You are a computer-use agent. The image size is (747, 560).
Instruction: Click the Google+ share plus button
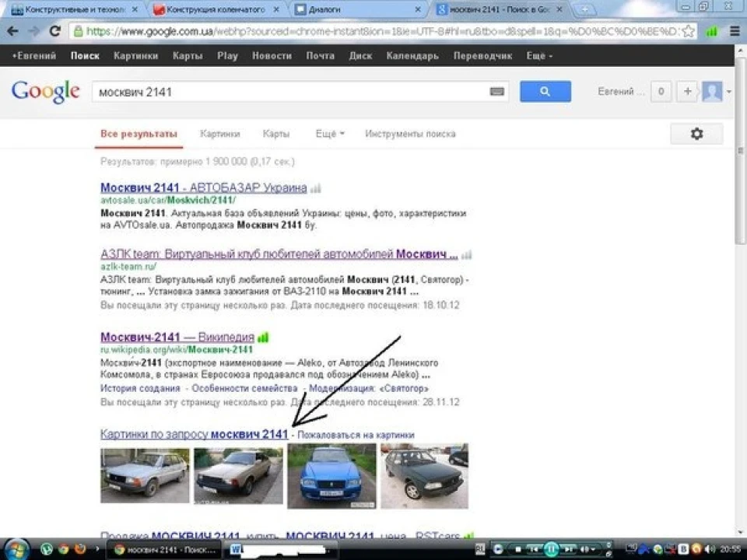coord(687,92)
